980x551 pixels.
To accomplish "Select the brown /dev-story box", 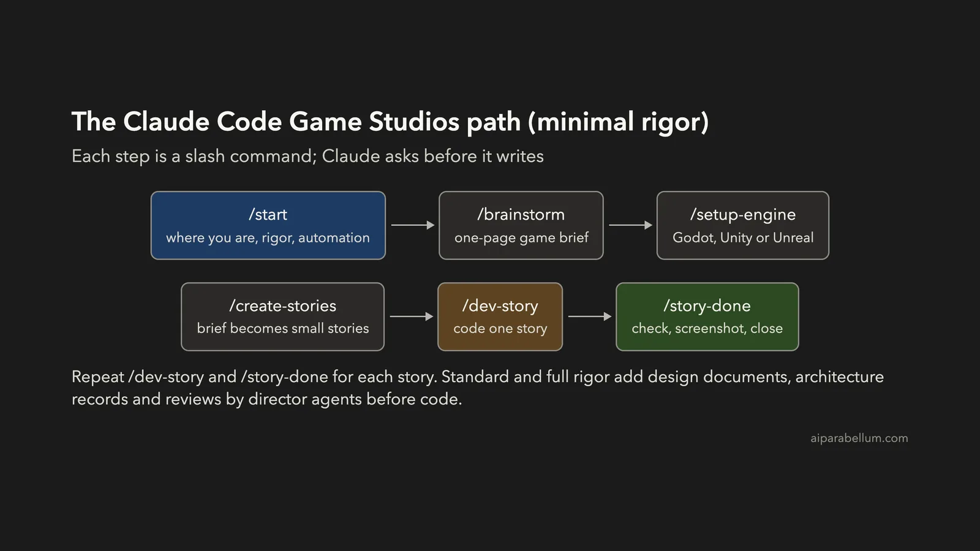I will (x=500, y=317).
